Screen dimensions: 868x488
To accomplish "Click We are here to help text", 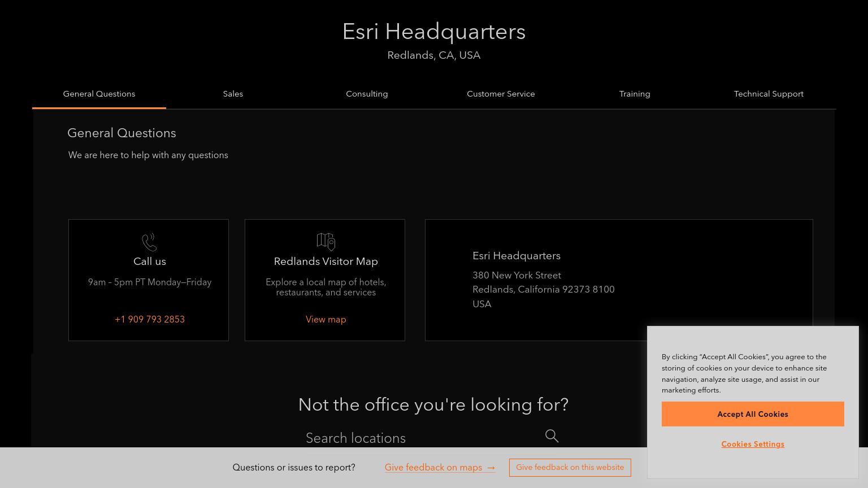I will [x=148, y=155].
